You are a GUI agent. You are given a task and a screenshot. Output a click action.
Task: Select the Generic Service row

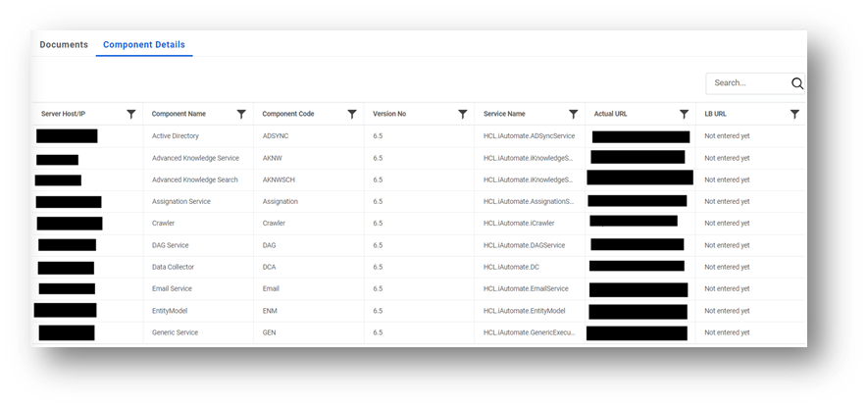(419, 332)
